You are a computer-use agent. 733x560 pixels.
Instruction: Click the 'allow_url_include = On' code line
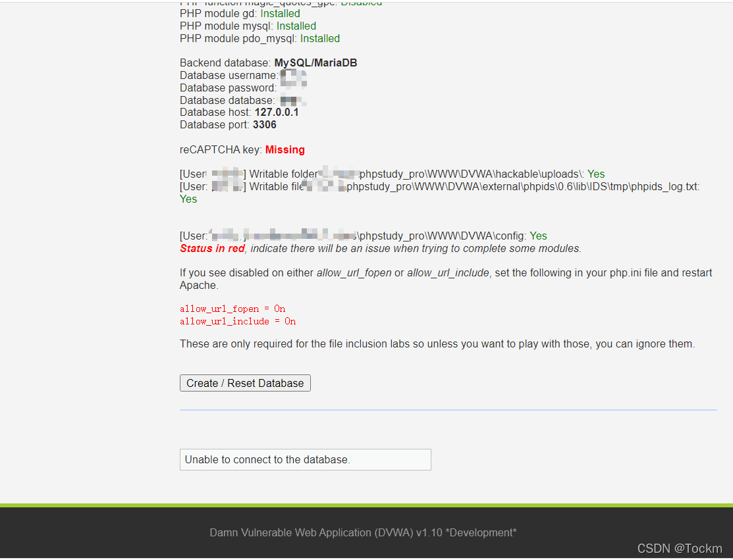238,321
